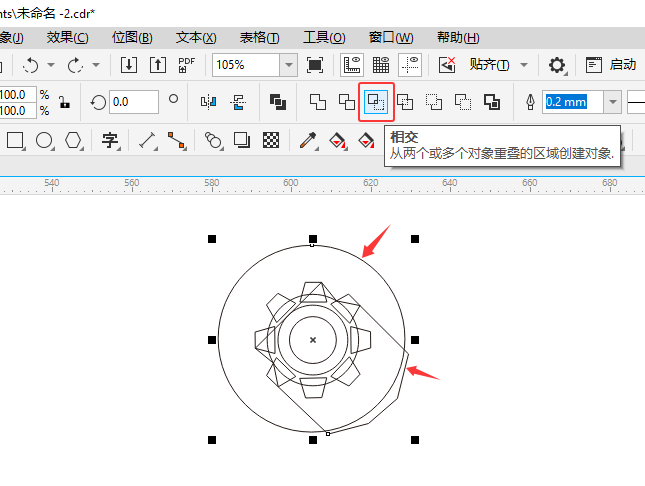Toggle the show grid button
Viewport: 645px width, 486px height.
(381, 65)
